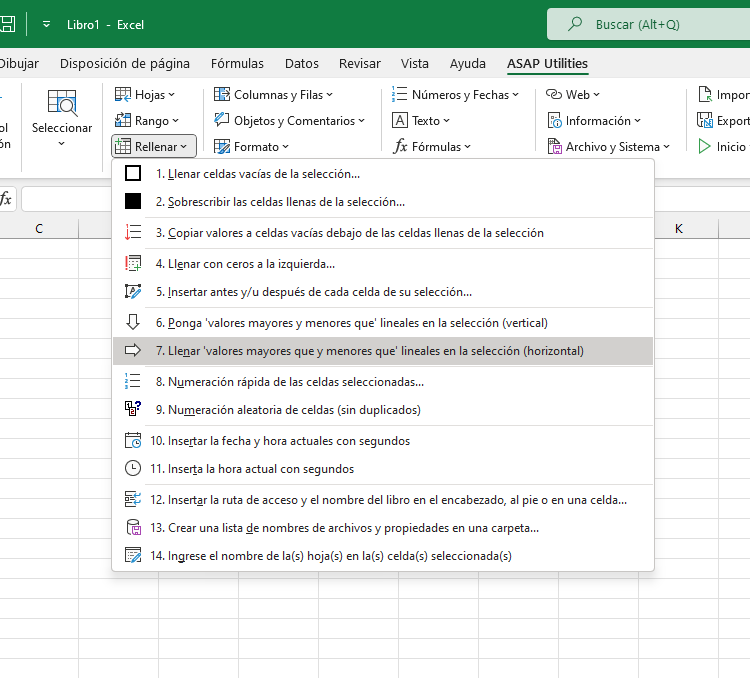Choose Numeración rápida de las celdas seleccionadas
The width and height of the screenshot is (750, 678).
click(383, 381)
